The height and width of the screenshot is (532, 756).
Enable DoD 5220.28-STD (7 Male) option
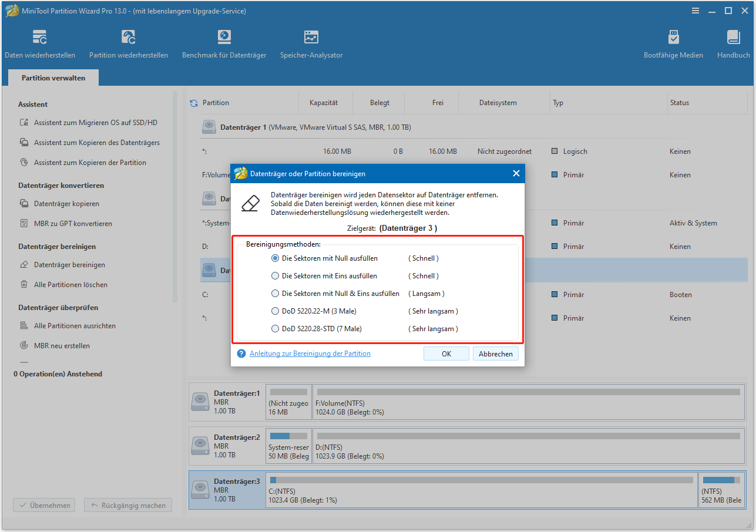[x=275, y=328]
